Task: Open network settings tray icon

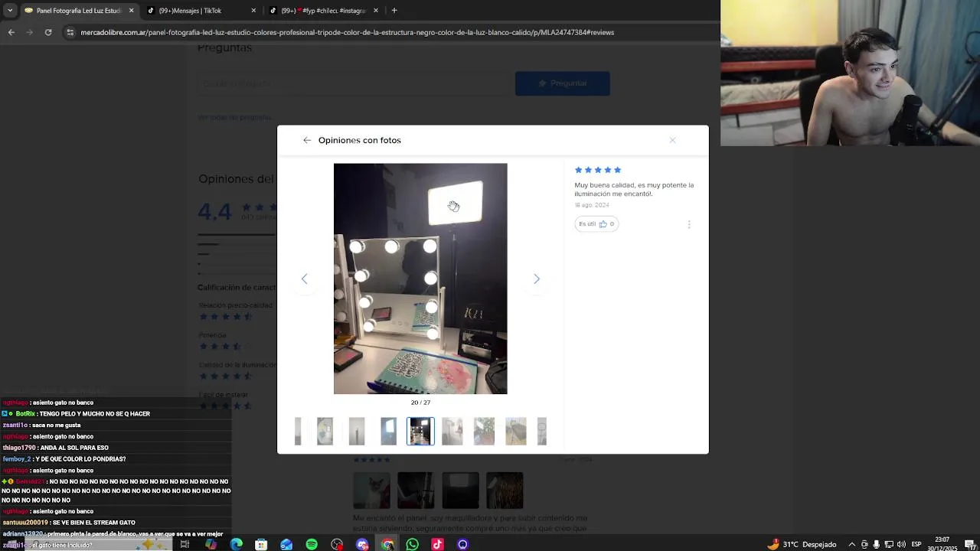Action: coord(888,544)
